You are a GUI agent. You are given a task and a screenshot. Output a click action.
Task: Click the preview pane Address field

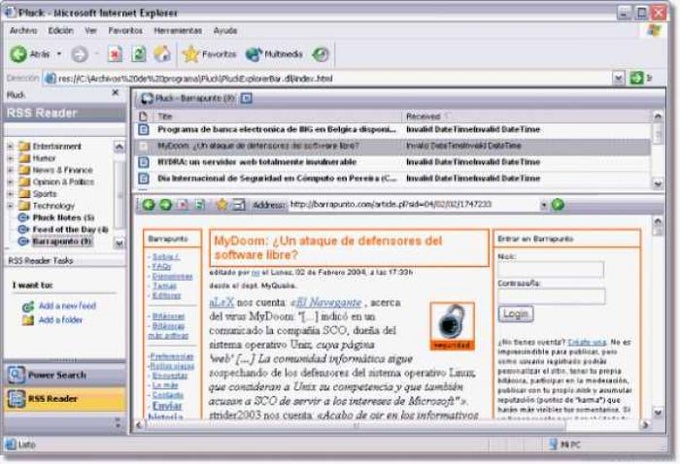[x=414, y=204]
